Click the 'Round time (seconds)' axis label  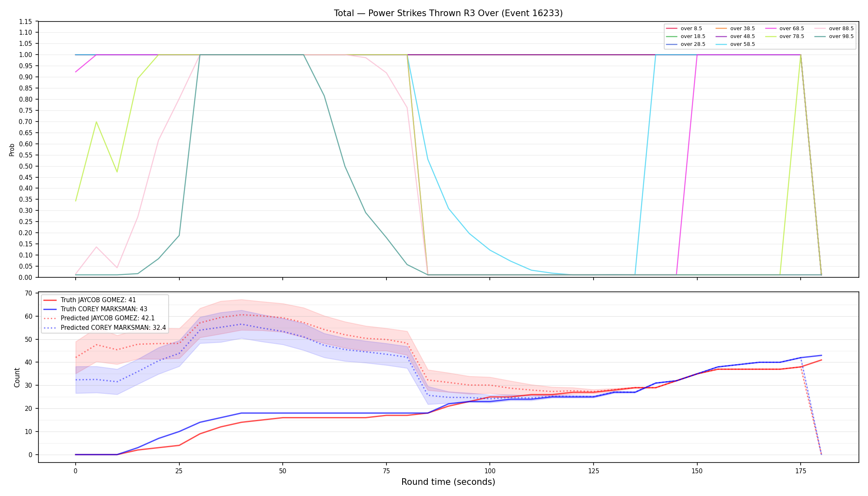pyautogui.click(x=448, y=482)
